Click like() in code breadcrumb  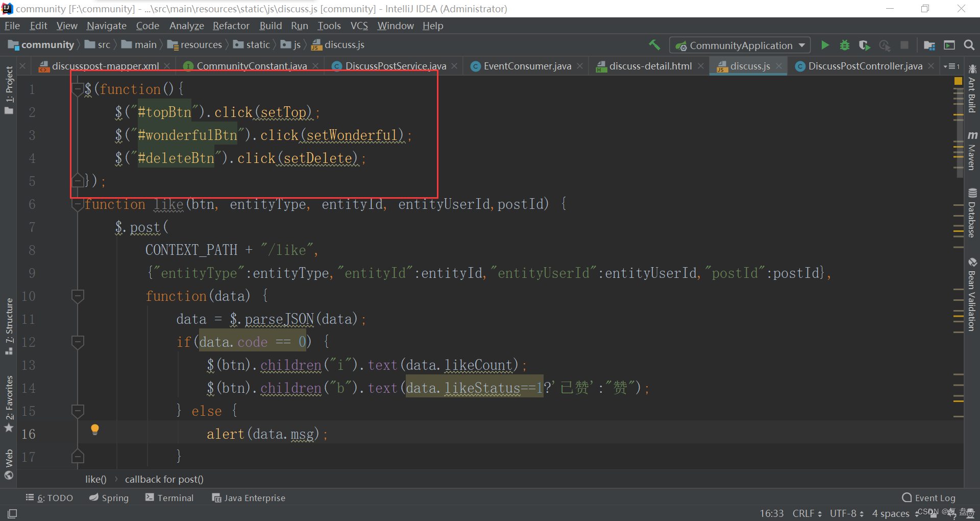95,479
